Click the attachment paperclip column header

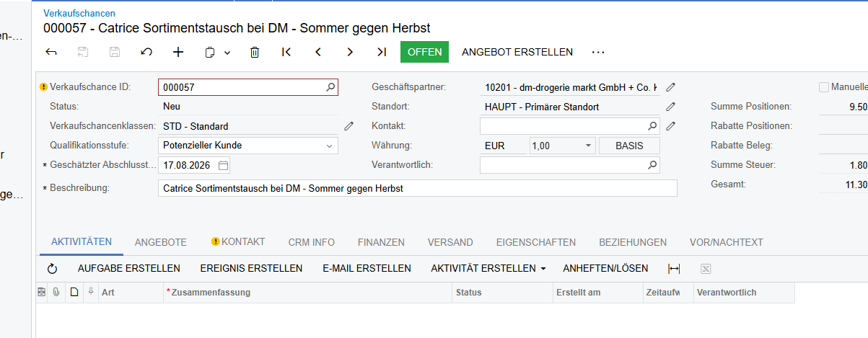[x=56, y=292]
